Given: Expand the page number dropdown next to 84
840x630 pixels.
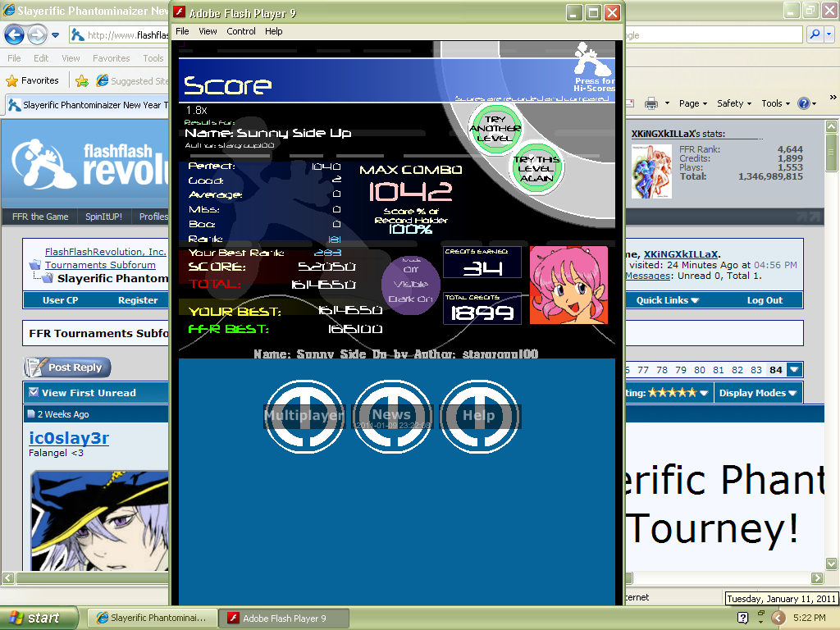Looking at the screenshot, I should pyautogui.click(x=793, y=370).
